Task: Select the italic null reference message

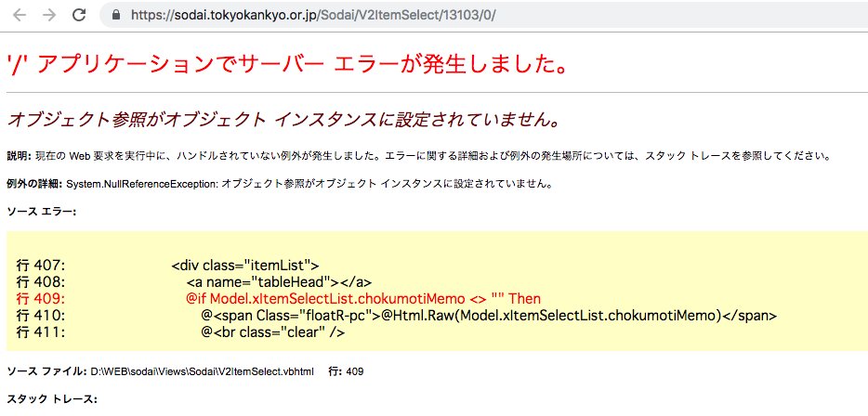Action: [283, 119]
